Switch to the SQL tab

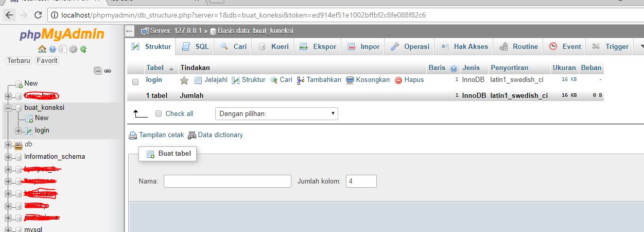tap(196, 46)
